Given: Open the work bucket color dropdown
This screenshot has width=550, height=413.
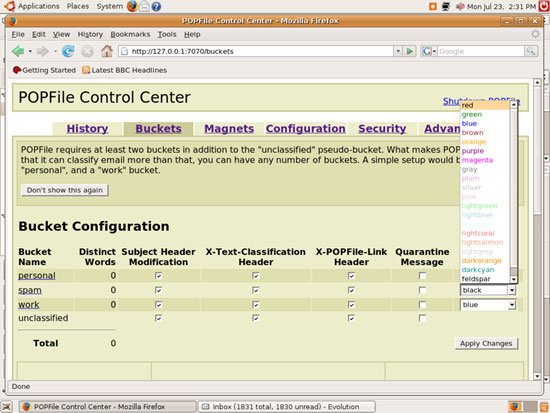Looking at the screenshot, I should [488, 305].
